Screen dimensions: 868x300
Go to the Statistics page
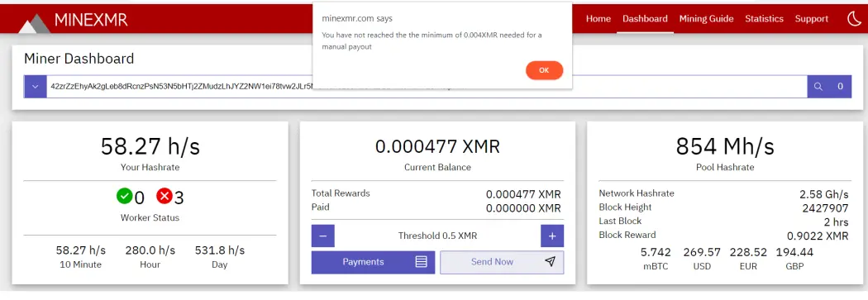(764, 19)
